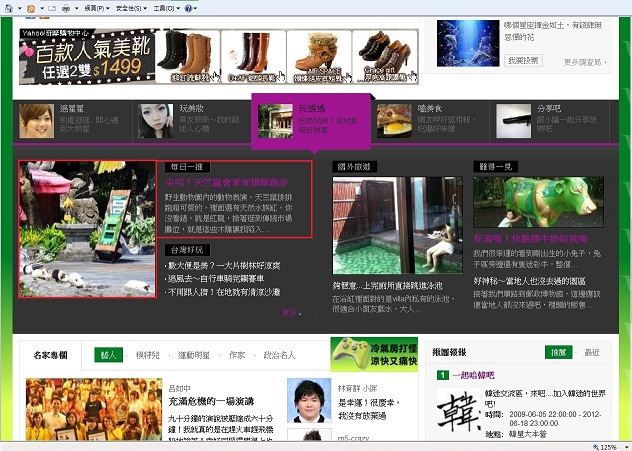Click the Grace gift oxford heels ad
This screenshot has height=451, width=632.
click(x=385, y=56)
